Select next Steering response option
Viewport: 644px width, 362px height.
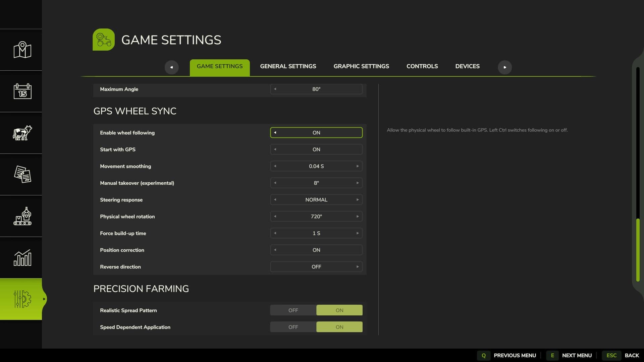pos(358,199)
